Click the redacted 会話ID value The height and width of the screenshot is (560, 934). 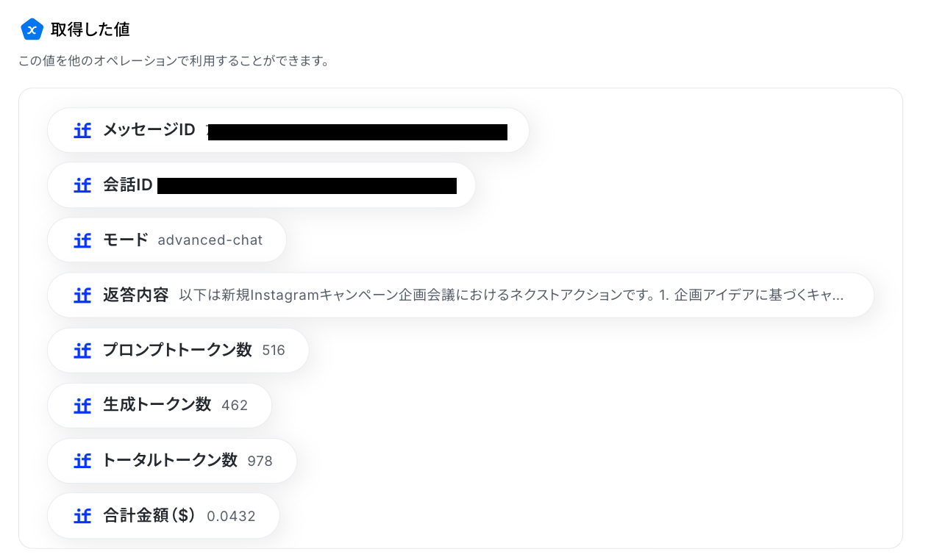[x=307, y=186]
